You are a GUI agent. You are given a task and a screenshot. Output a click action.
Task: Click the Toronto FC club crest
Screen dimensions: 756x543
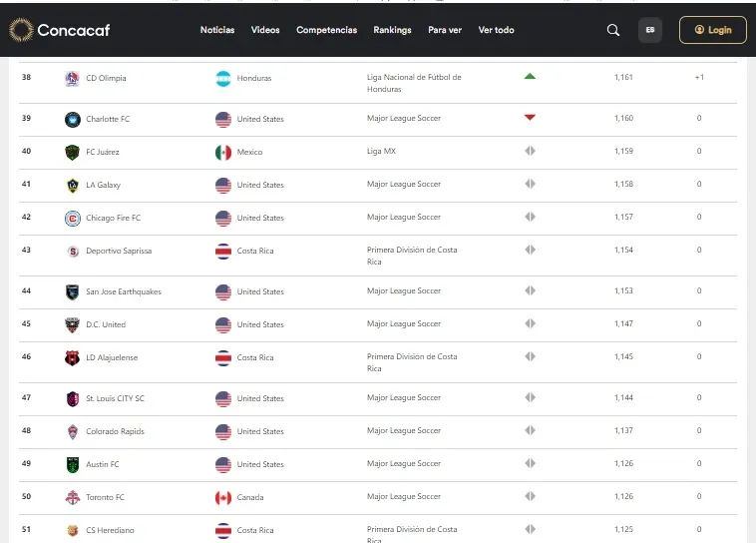point(72,497)
